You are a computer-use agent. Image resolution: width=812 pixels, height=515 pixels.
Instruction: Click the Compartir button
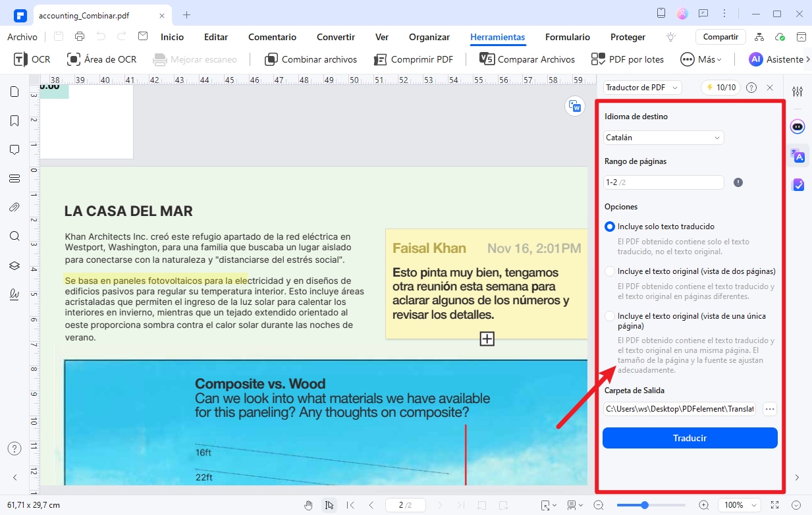720,37
